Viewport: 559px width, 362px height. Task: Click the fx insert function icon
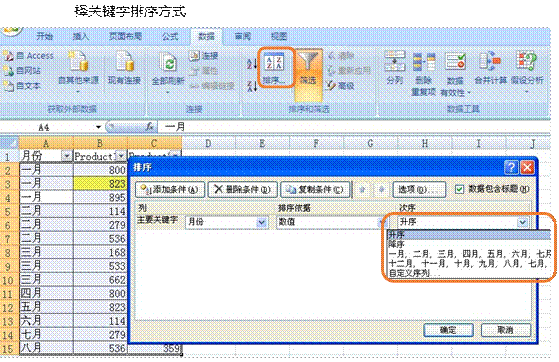pos(150,126)
